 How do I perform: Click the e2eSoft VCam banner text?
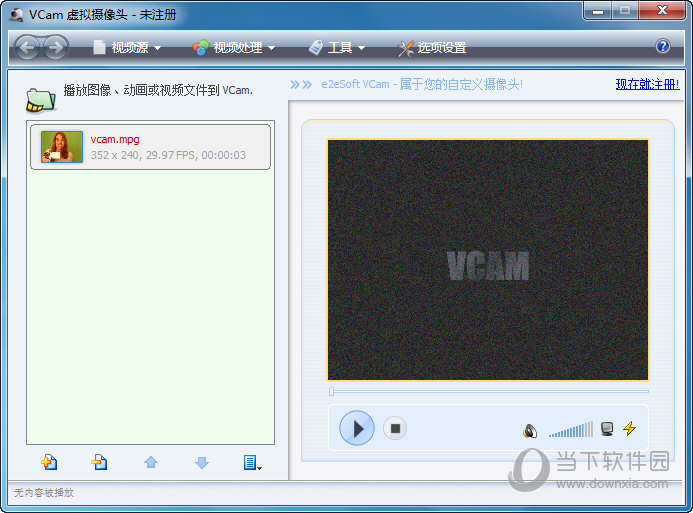[422, 84]
